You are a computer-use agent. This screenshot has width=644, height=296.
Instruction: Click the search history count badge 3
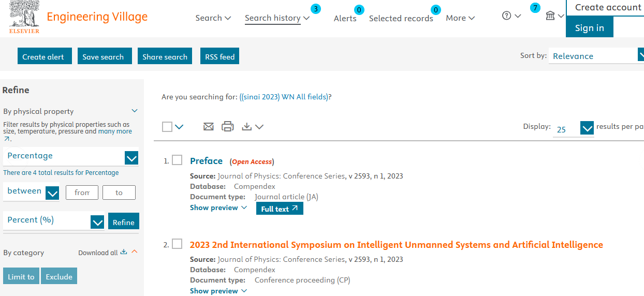[x=315, y=8]
